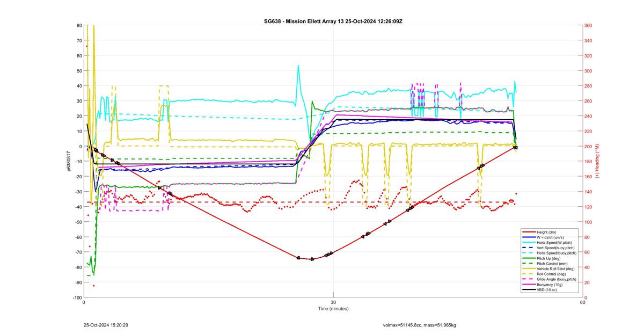Click the '(+) Heading (°M)' right axis label
The width and height of the screenshot is (644, 334).
point(597,161)
